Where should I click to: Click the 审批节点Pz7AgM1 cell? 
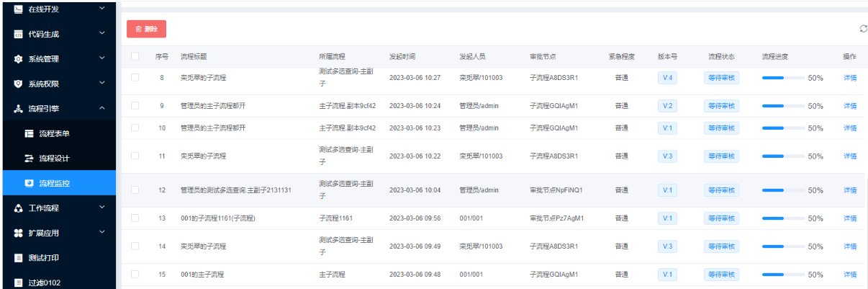tap(556, 218)
